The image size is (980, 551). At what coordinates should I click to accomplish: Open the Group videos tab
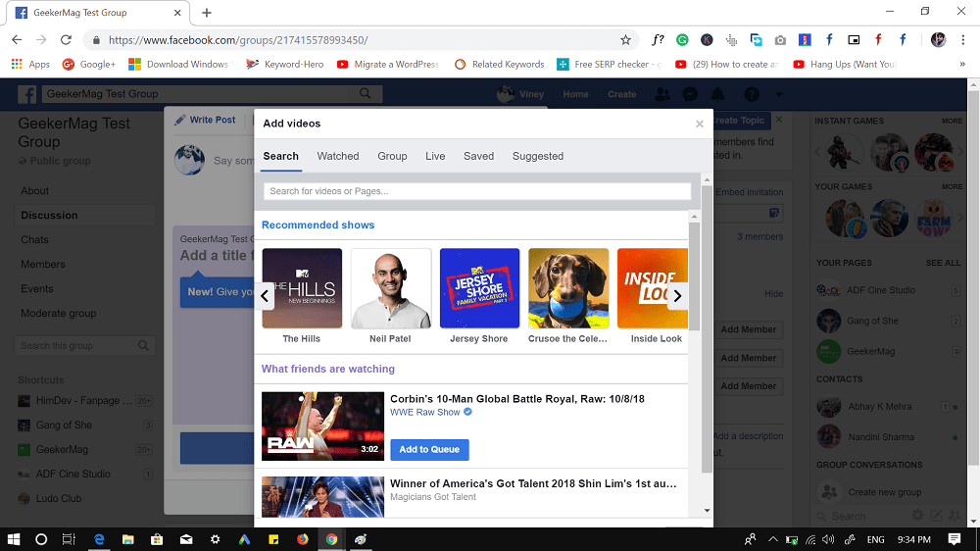point(392,156)
